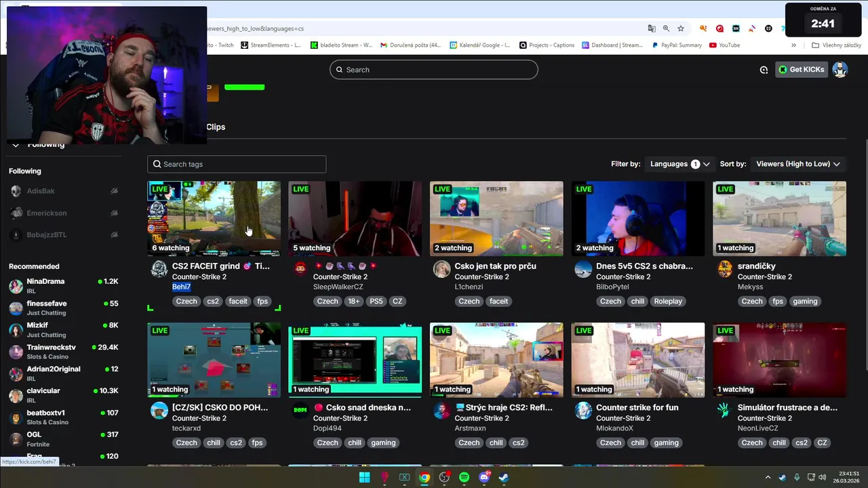Open Discord from the taskbar
The width and height of the screenshot is (868, 488).
484,477
